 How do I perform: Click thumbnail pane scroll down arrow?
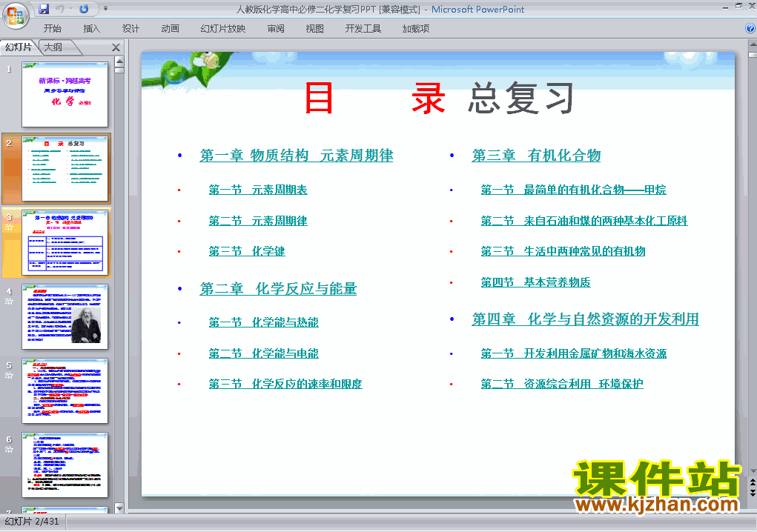(x=119, y=508)
